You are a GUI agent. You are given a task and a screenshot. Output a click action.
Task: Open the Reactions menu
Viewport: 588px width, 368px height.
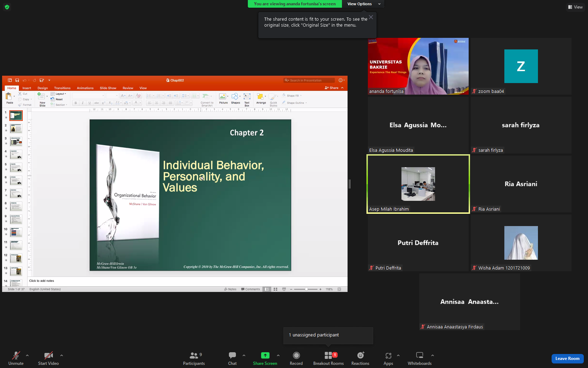360,359
